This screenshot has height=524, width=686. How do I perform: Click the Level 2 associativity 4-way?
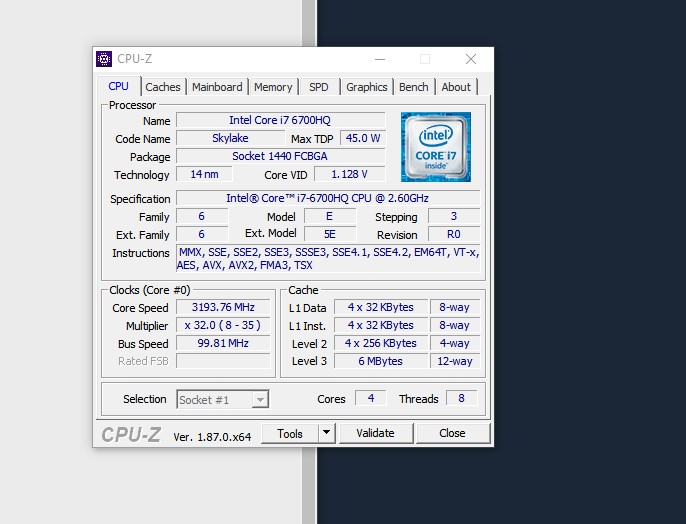[455, 343]
